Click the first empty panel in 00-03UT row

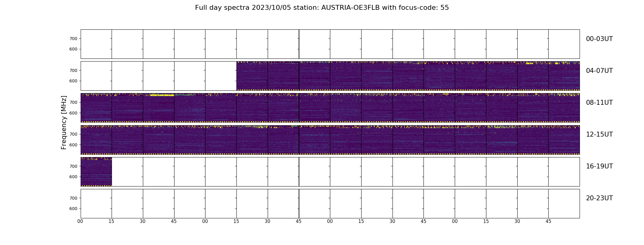click(x=96, y=44)
